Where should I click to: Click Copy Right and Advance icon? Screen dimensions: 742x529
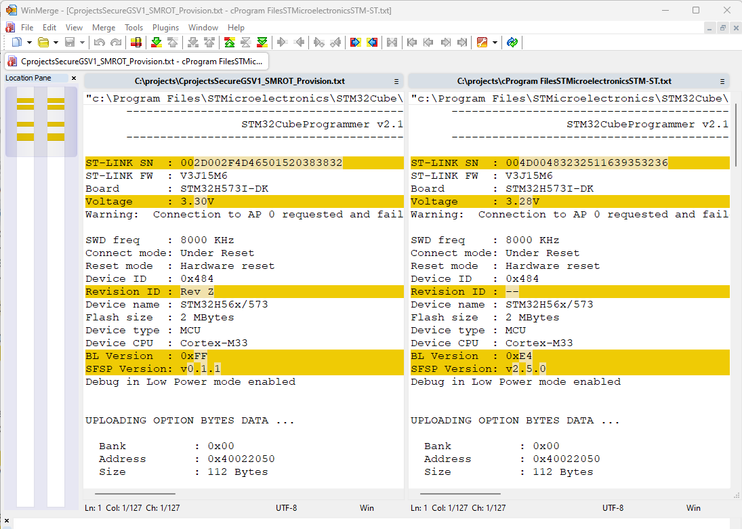(x=319, y=43)
